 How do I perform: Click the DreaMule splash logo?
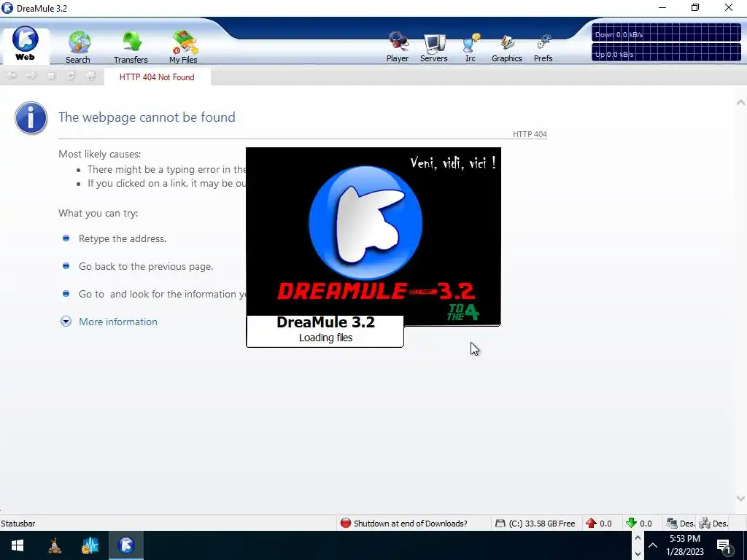coord(365,222)
